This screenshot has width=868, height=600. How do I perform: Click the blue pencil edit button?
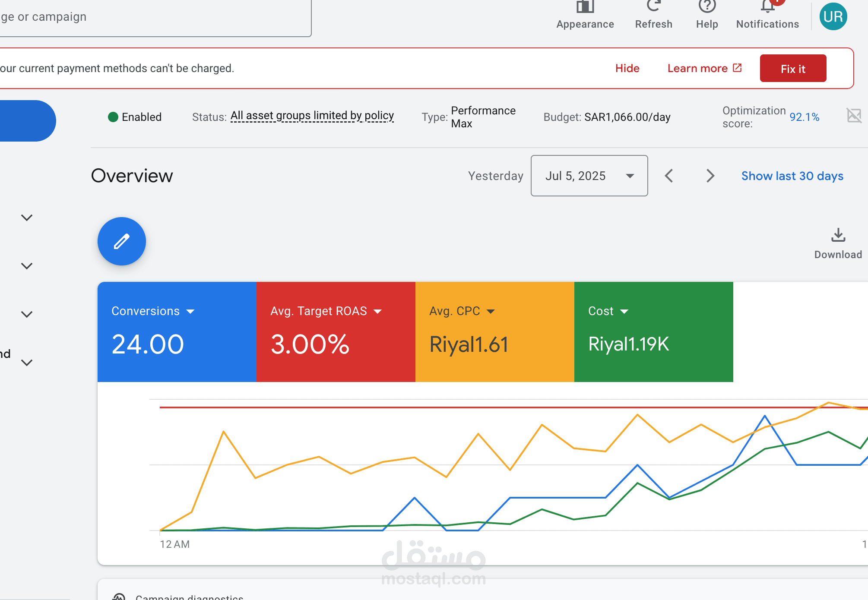tap(122, 241)
